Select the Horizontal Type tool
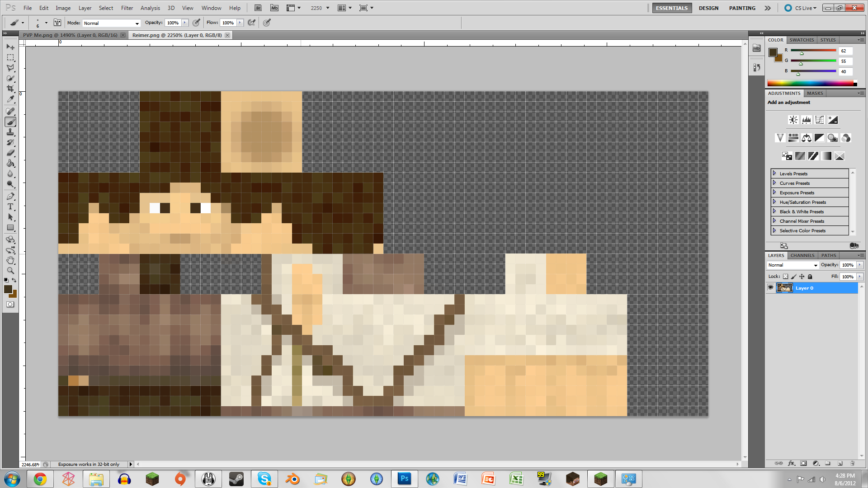 click(10, 206)
